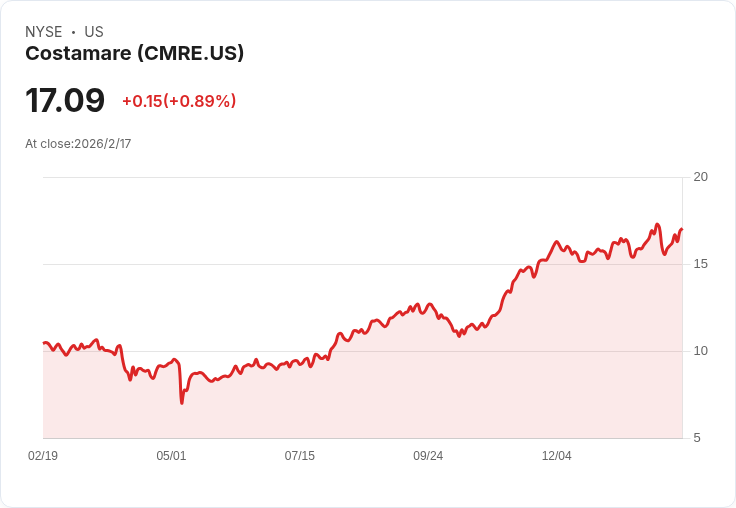Click the sharp price dip after 05/01
Screen dimensions: 736x508
tap(182, 402)
